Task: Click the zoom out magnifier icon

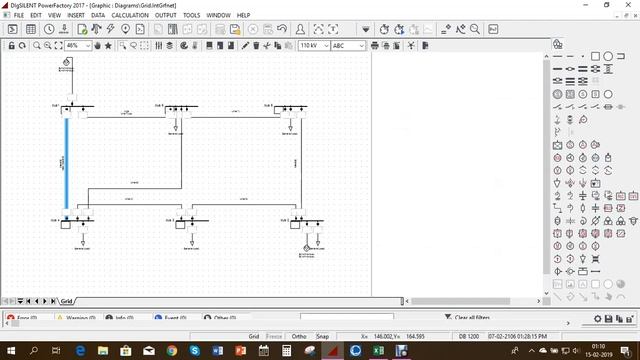Action: click(48, 46)
